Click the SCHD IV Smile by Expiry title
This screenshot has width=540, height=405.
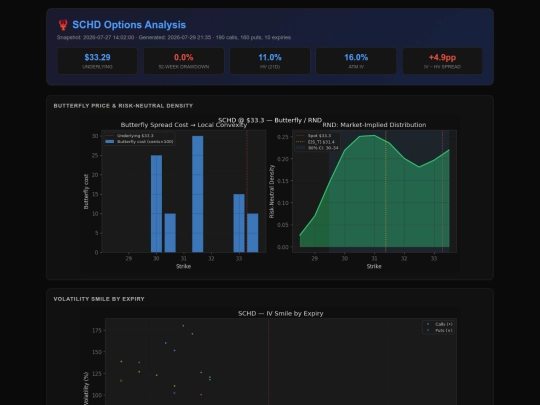tap(281, 314)
